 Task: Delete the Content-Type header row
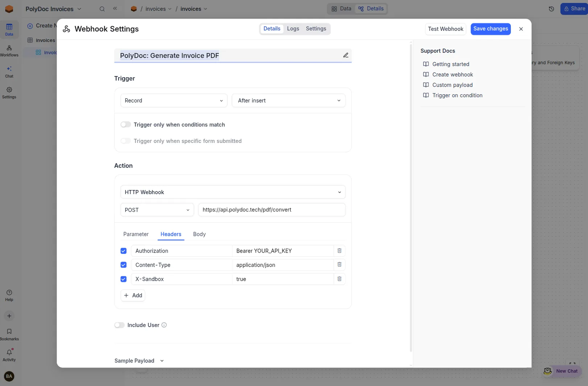pyautogui.click(x=339, y=264)
